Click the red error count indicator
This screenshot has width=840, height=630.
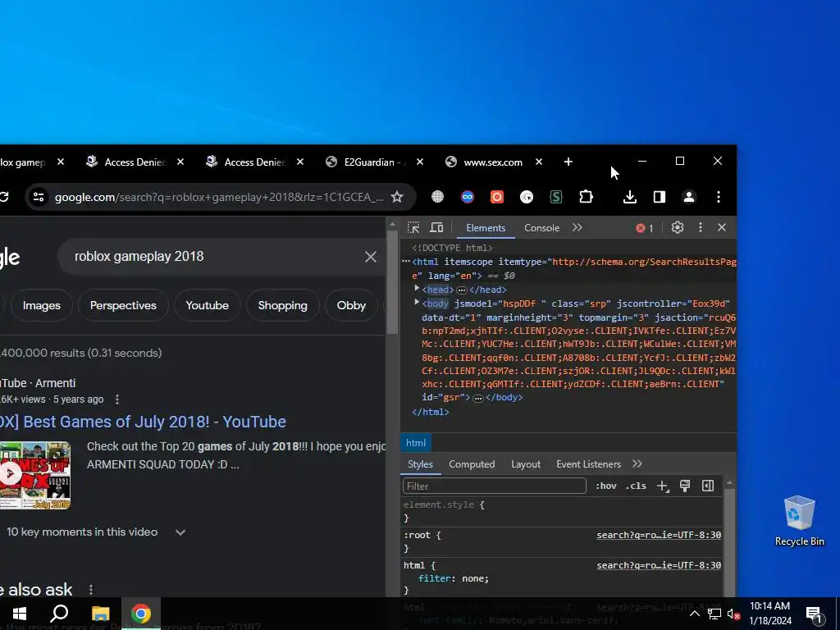[x=645, y=228]
